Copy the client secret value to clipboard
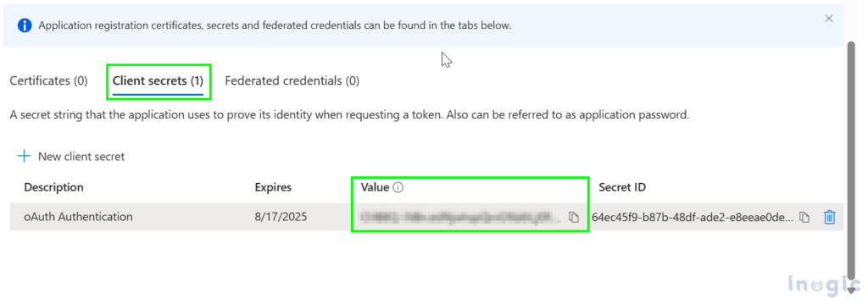 point(574,218)
